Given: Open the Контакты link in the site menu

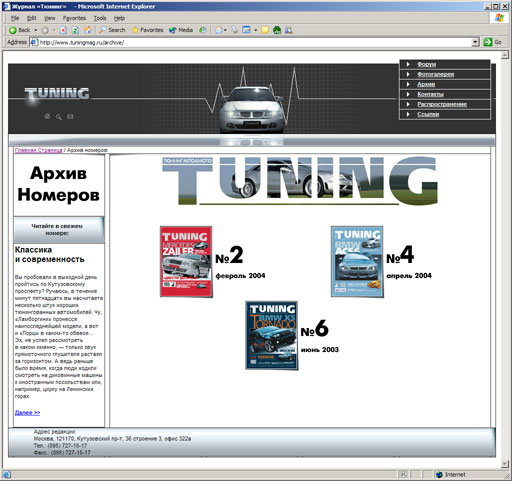Looking at the screenshot, I should [x=430, y=94].
